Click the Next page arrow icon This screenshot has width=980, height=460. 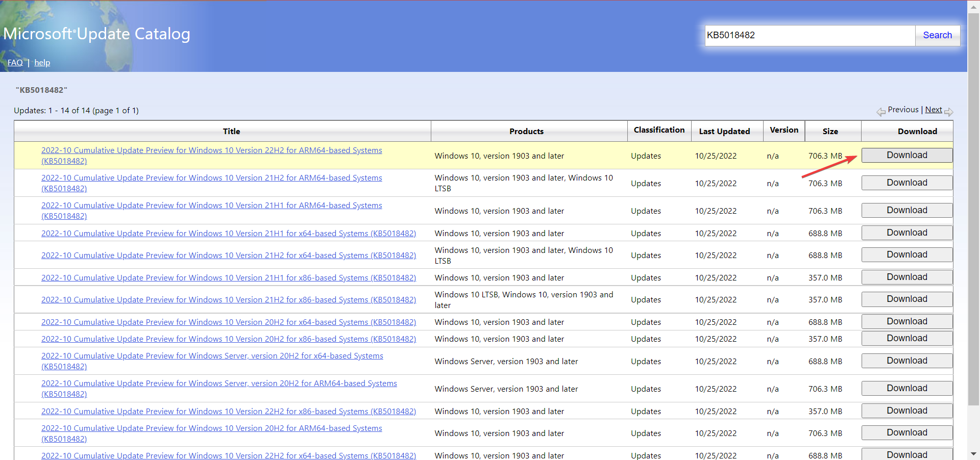tap(948, 112)
